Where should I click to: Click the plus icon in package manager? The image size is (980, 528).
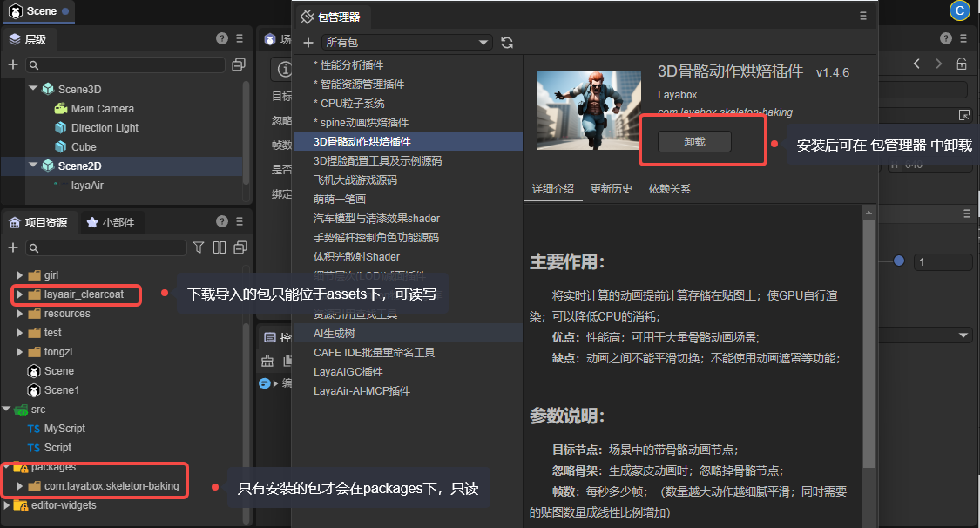[x=308, y=43]
